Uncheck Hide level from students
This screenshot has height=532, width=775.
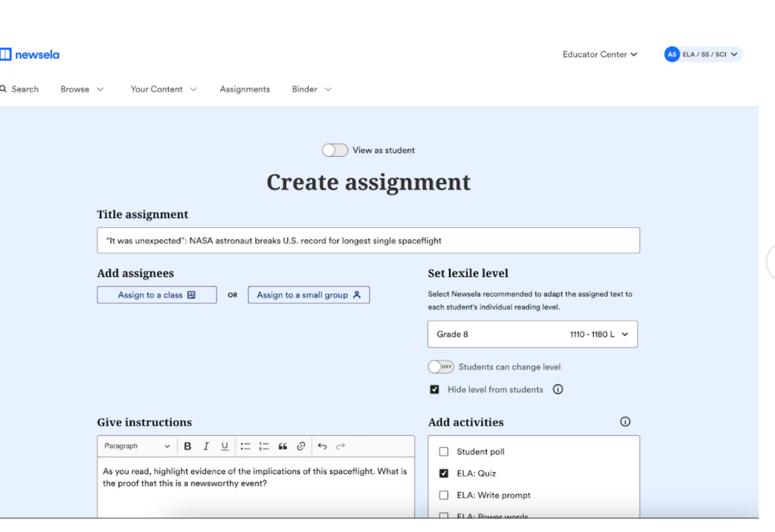click(434, 389)
